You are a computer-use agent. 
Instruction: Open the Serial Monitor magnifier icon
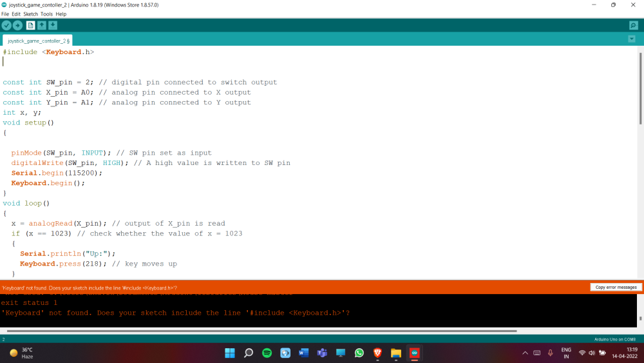click(633, 25)
